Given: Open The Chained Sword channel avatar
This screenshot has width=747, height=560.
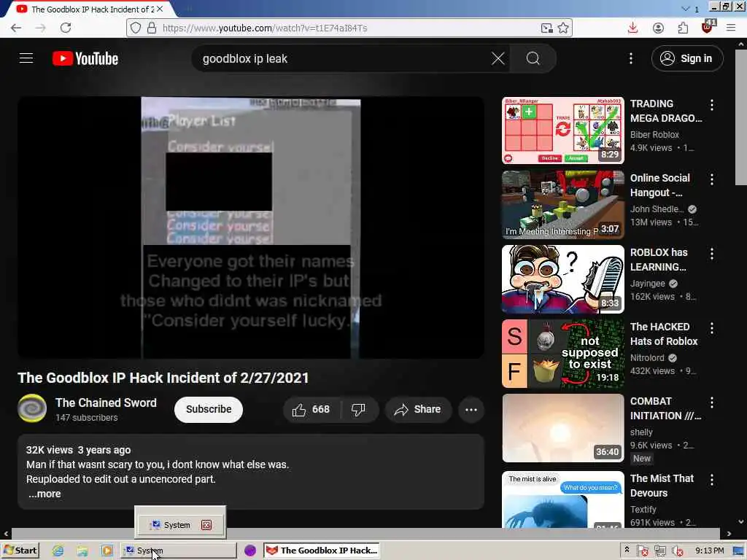Looking at the screenshot, I should (32, 408).
